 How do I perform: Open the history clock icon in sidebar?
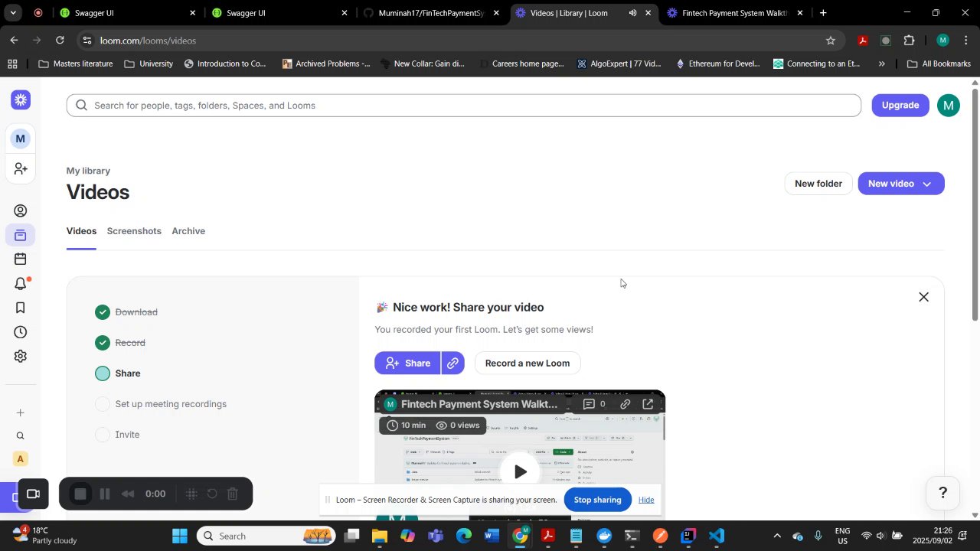coord(21,332)
